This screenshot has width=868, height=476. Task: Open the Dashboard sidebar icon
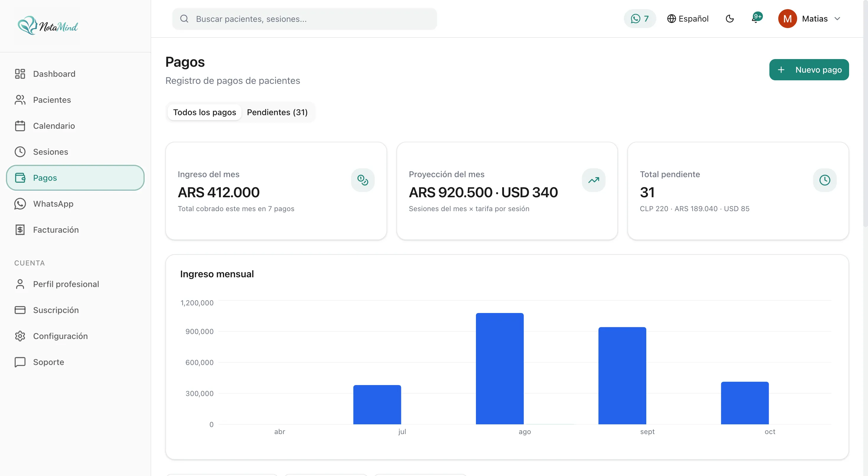(x=20, y=74)
